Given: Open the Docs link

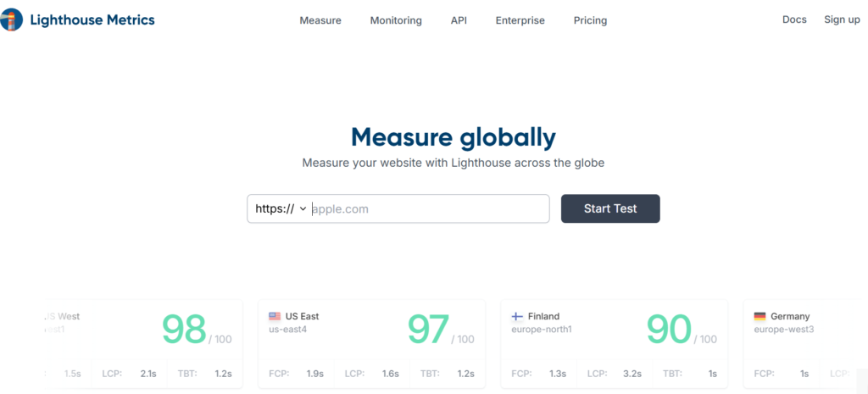Looking at the screenshot, I should [x=794, y=19].
